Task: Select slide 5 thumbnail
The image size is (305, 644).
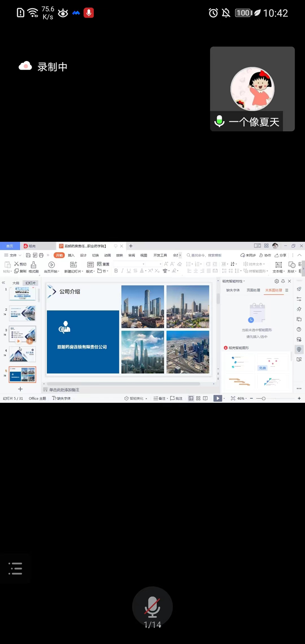Action: tap(22, 374)
